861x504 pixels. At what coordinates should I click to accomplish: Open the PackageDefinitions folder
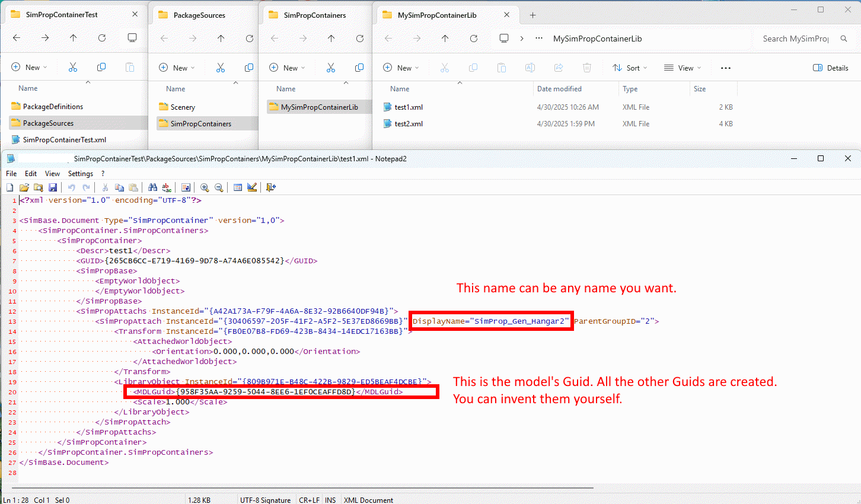click(x=53, y=107)
